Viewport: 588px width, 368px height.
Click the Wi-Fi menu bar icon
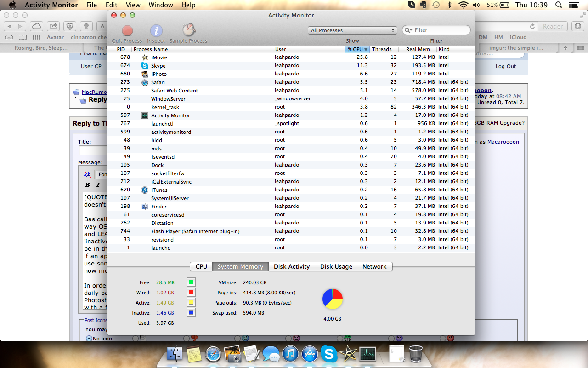click(x=463, y=5)
